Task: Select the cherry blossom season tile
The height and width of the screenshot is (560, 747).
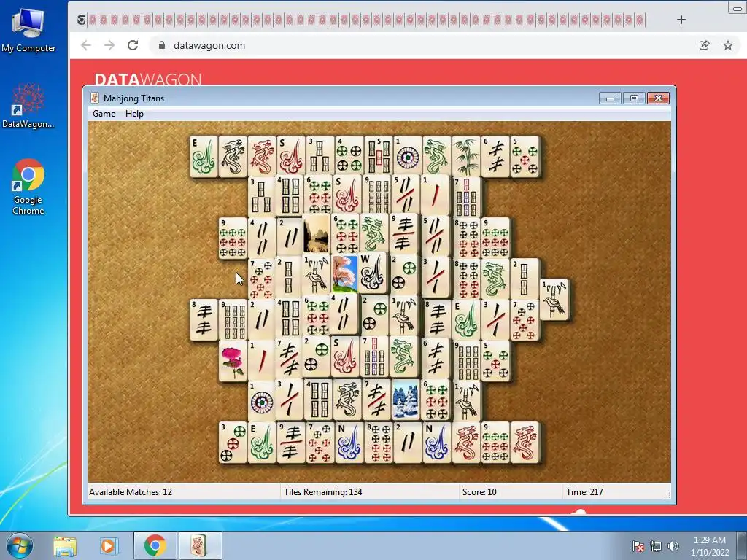Action: pyautogui.click(x=344, y=273)
